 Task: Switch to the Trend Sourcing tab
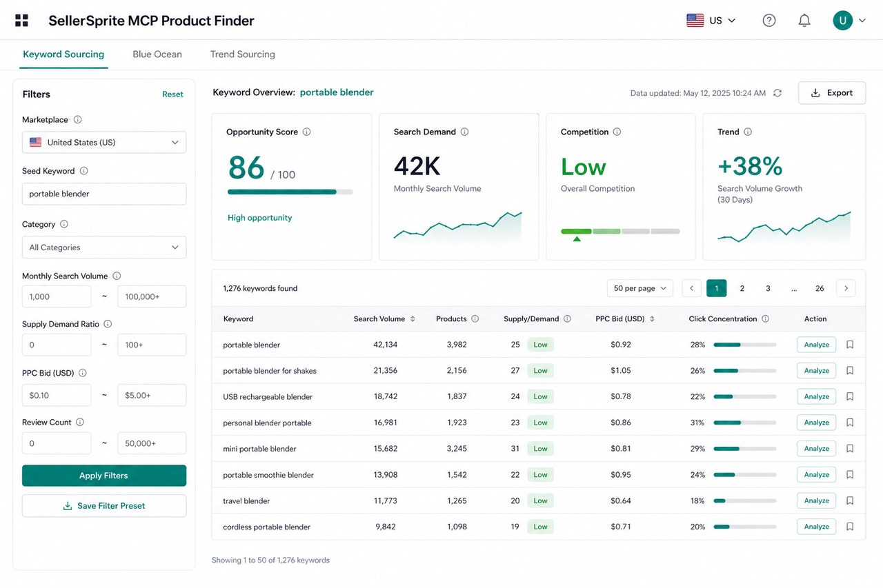click(x=243, y=54)
